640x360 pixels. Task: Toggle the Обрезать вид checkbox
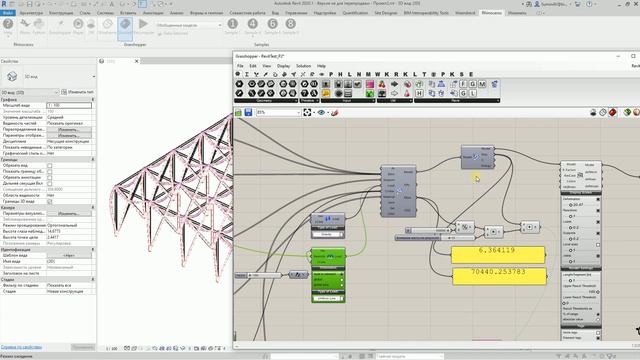tap(50, 166)
